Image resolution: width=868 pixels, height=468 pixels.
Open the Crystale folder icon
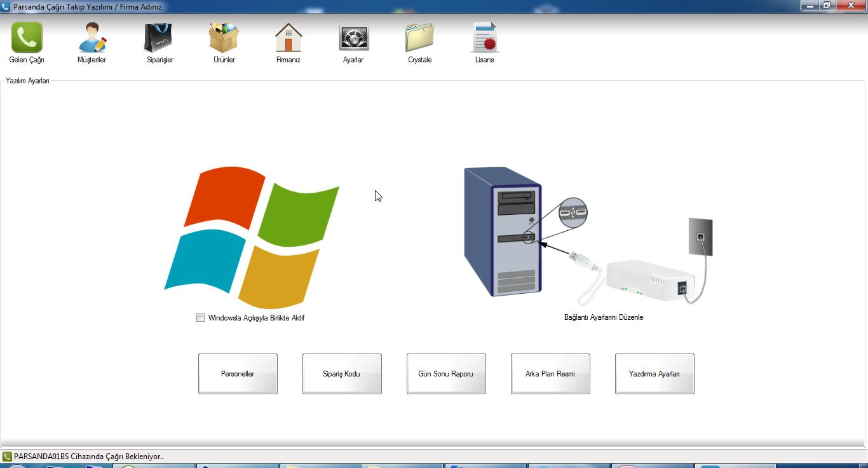click(419, 38)
